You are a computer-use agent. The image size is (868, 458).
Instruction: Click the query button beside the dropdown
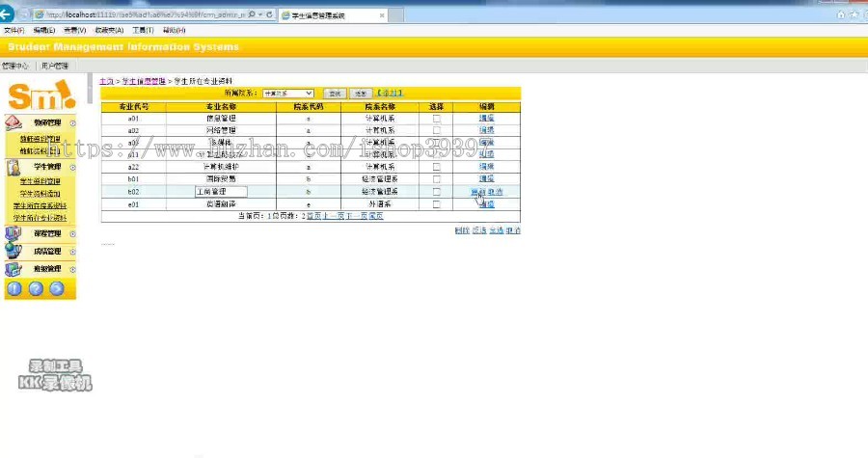pyautogui.click(x=335, y=94)
